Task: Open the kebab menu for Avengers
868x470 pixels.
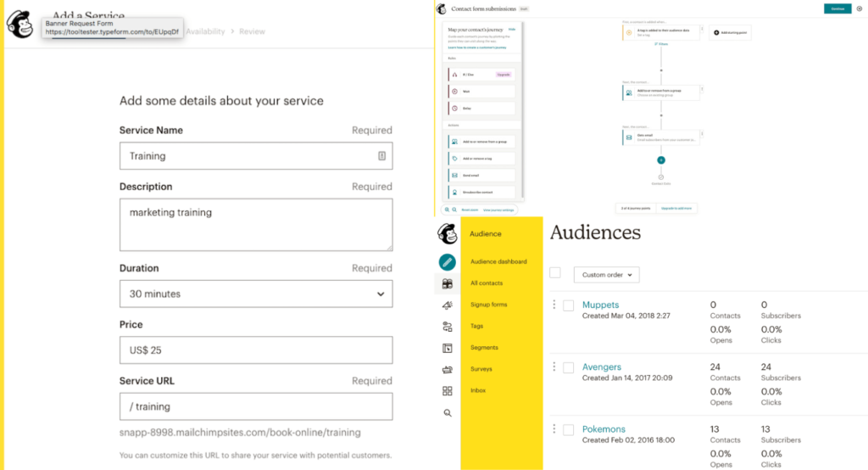Action: pos(554,366)
